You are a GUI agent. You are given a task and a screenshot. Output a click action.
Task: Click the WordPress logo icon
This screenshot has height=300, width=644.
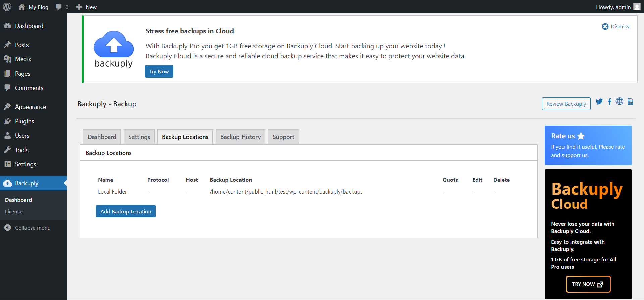click(7, 7)
